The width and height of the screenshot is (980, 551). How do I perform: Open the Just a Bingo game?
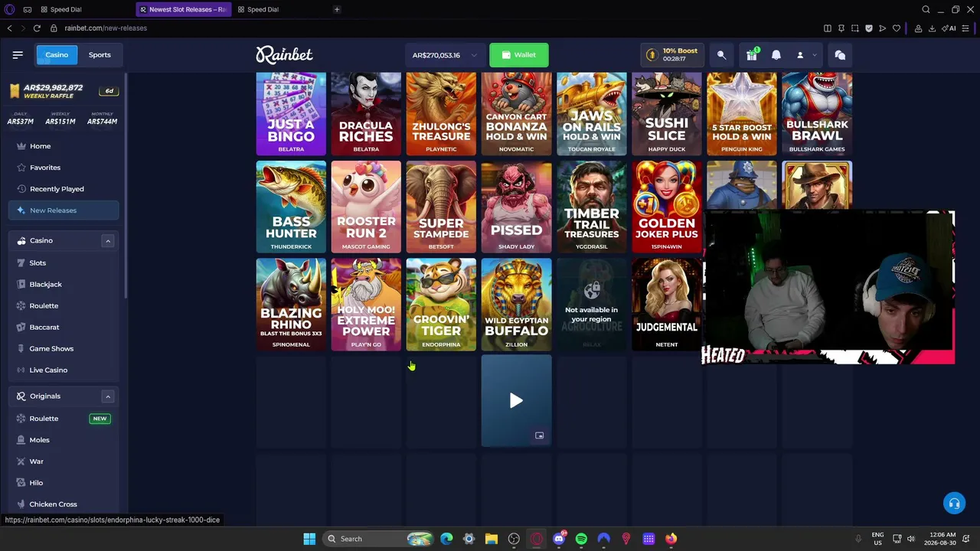click(291, 114)
